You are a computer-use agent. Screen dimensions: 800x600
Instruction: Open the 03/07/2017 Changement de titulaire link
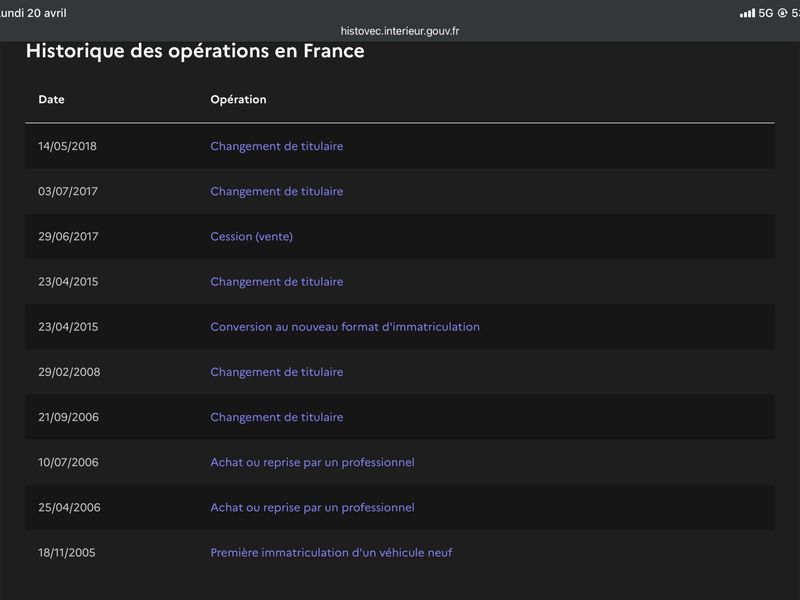(x=277, y=191)
